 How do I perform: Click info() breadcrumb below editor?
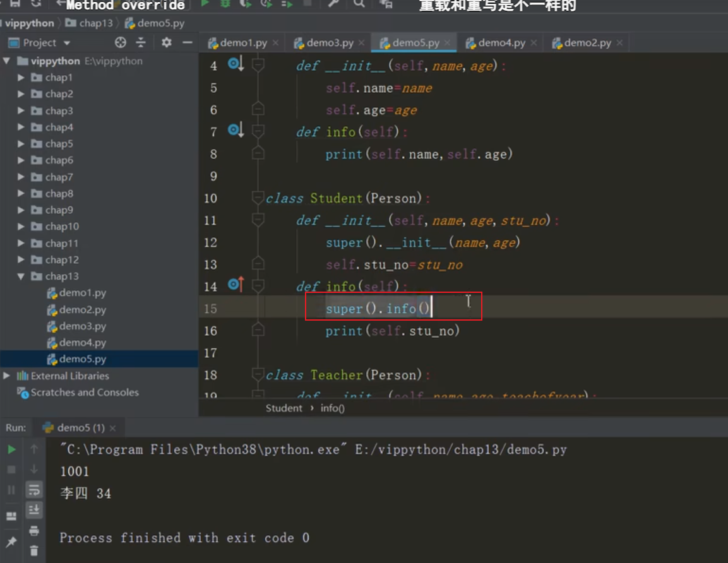click(332, 408)
